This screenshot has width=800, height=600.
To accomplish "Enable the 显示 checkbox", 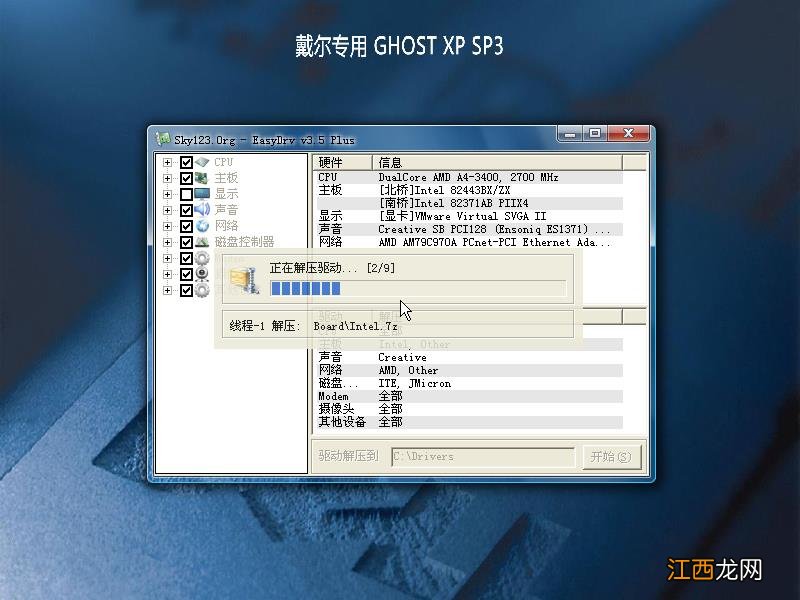I will point(186,194).
